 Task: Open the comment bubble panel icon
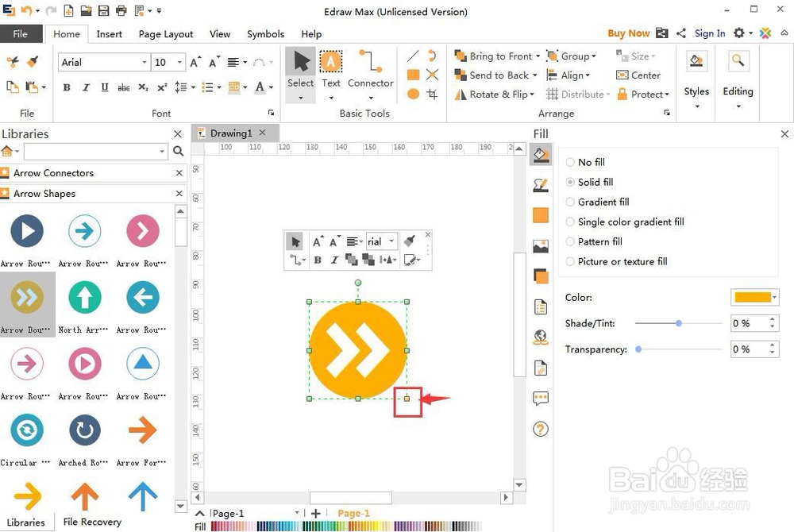(x=540, y=399)
